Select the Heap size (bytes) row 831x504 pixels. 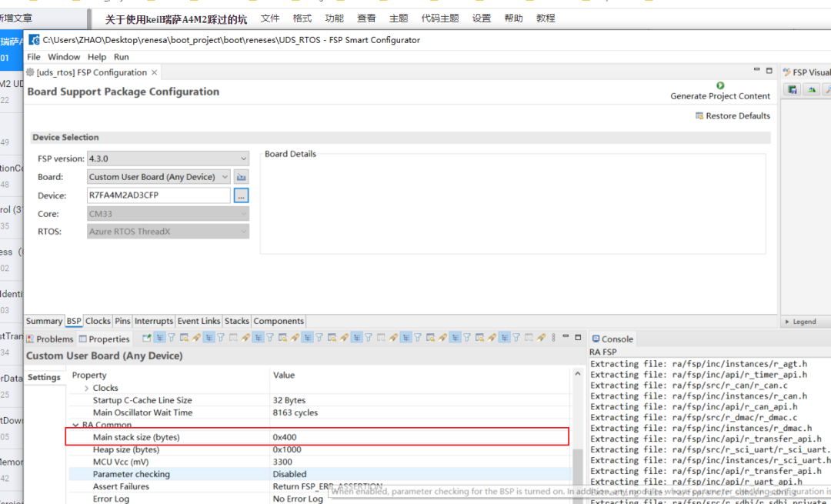tap(319, 449)
